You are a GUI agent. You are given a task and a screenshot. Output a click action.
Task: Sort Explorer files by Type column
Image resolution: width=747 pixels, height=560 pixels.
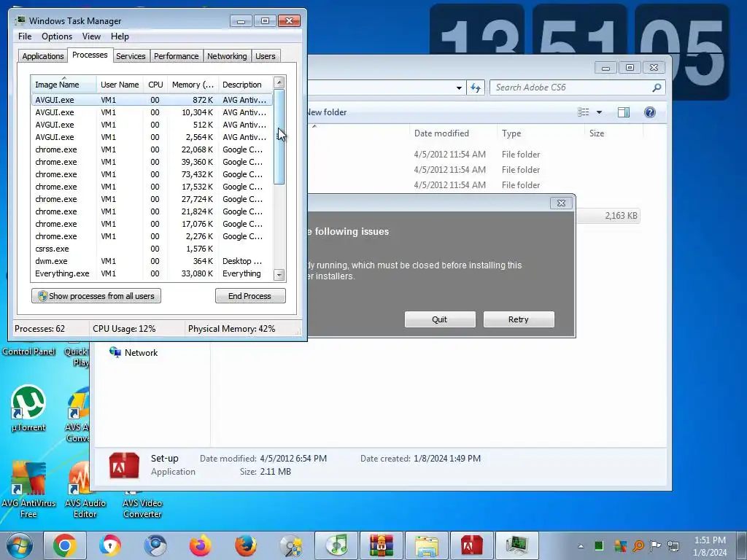point(541,133)
